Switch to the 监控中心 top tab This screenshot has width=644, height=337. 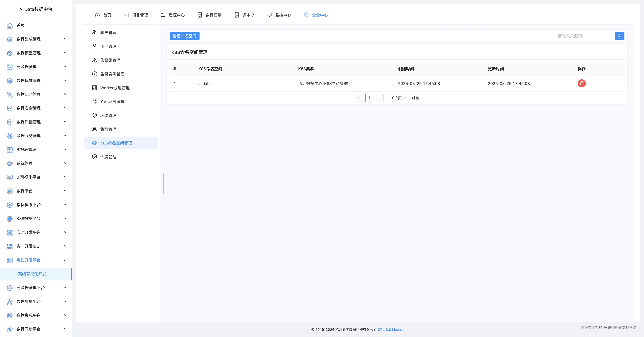tap(279, 15)
